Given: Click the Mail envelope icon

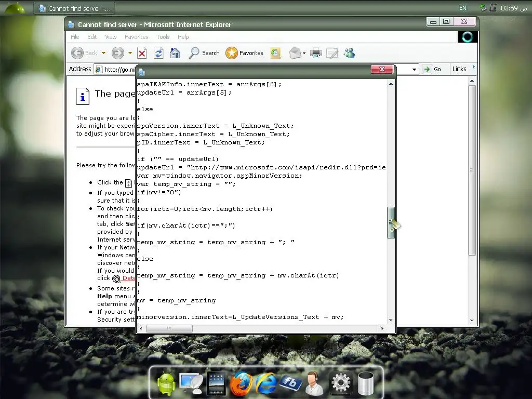Looking at the screenshot, I should [x=295, y=53].
